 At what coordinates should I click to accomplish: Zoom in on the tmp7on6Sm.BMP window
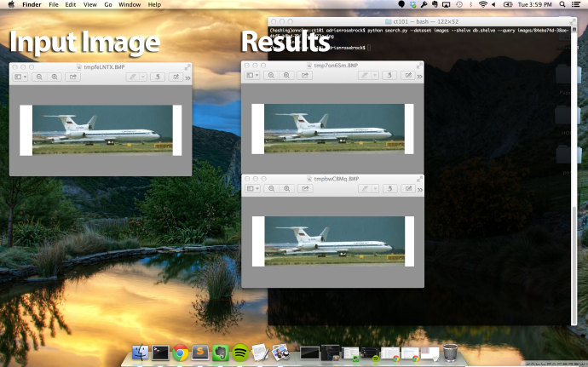(x=286, y=75)
